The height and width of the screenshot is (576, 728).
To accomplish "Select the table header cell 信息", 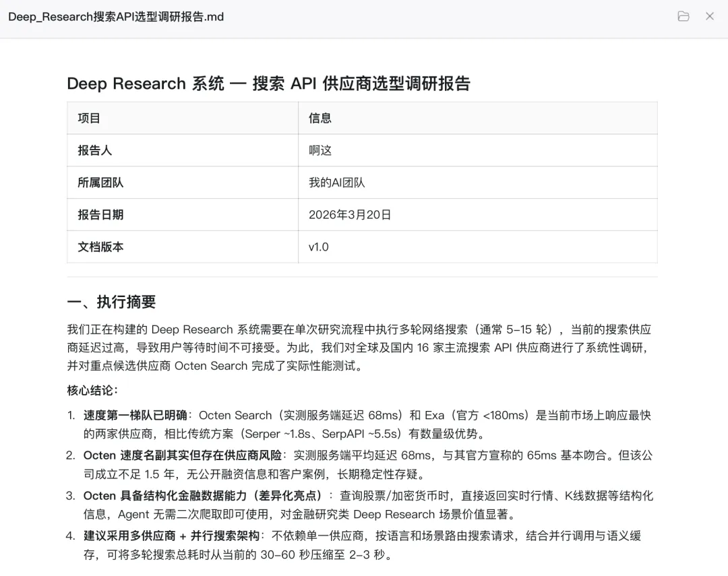I will tap(478, 119).
